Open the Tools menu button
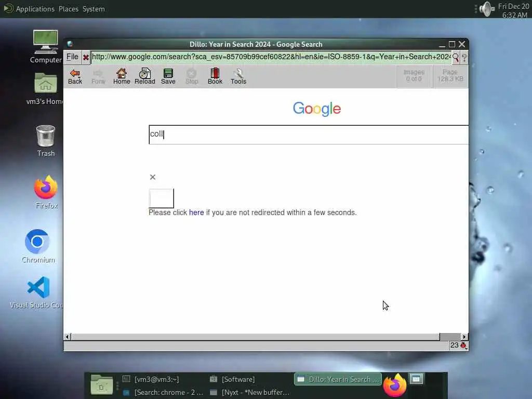 point(238,76)
